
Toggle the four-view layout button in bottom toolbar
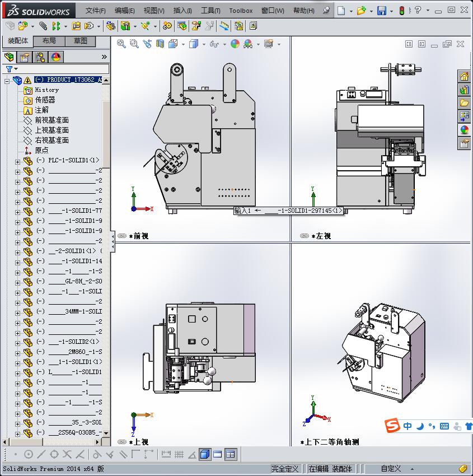(231, 455)
